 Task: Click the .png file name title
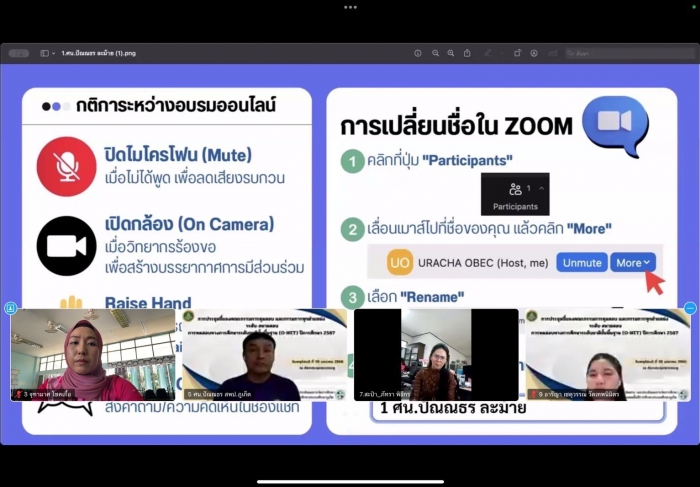click(99, 53)
